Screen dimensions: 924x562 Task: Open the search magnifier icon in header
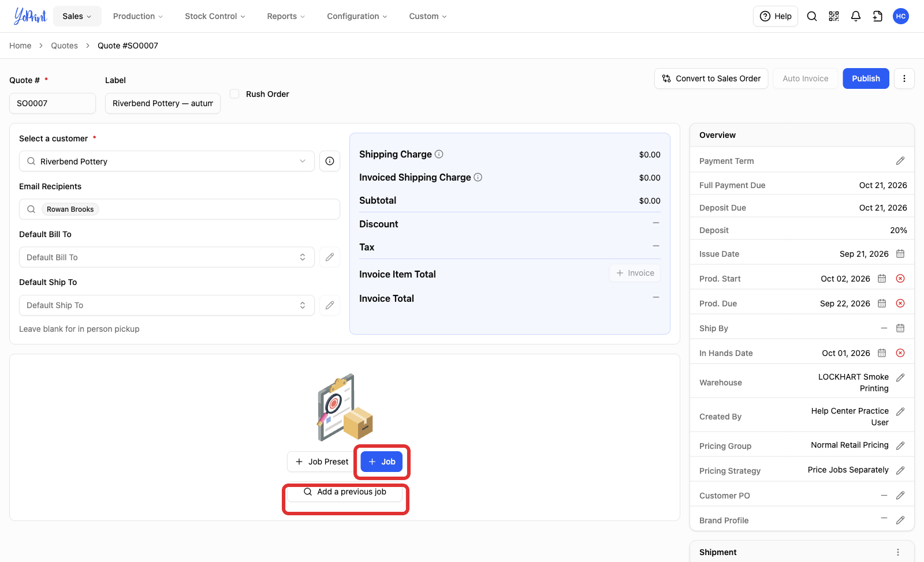(x=812, y=16)
